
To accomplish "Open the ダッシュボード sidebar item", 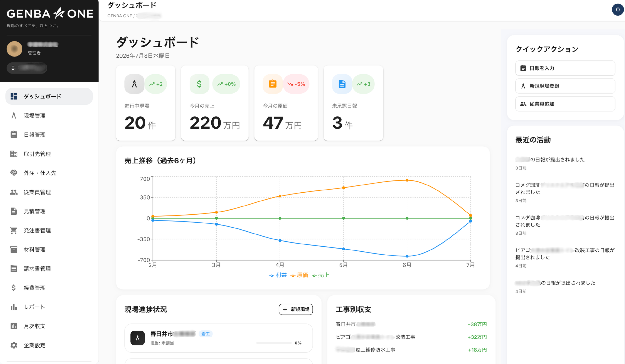I will (49, 96).
